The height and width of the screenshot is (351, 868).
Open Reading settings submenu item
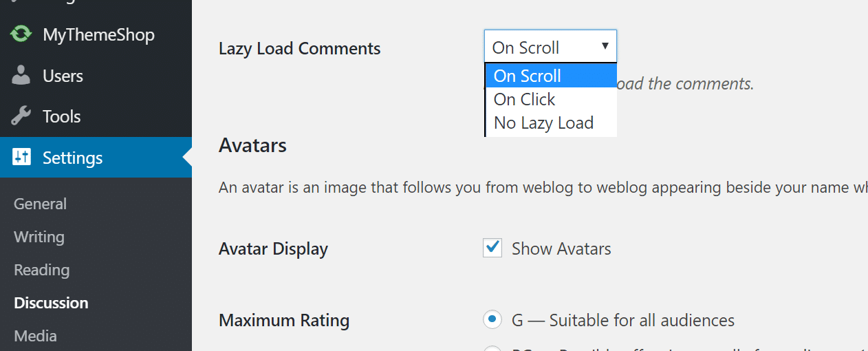pyautogui.click(x=41, y=270)
